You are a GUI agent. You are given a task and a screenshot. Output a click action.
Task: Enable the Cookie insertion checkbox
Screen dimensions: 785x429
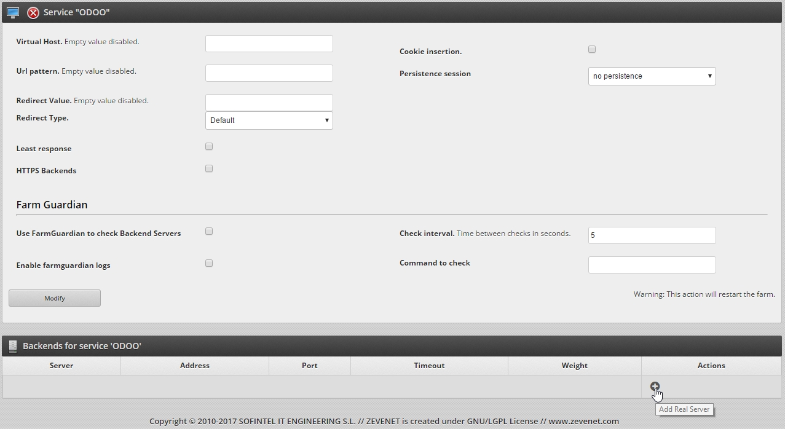coord(592,49)
